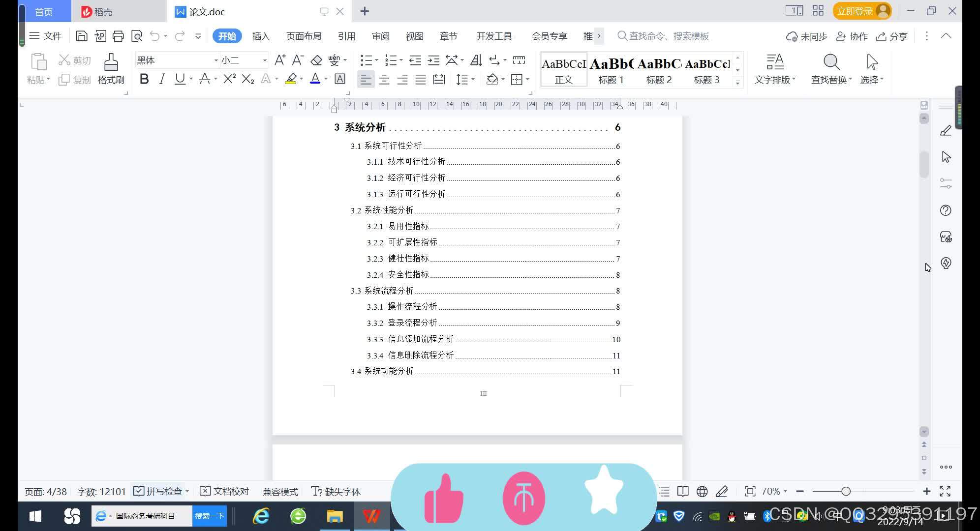This screenshot has height=531, width=980.
Task: Switch to web layout globe icon
Action: coord(702,491)
